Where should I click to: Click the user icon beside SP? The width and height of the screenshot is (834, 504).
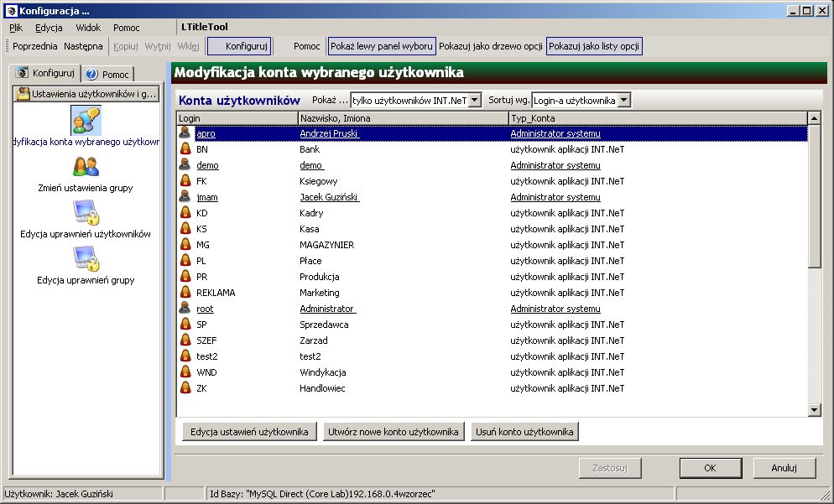[185, 325]
